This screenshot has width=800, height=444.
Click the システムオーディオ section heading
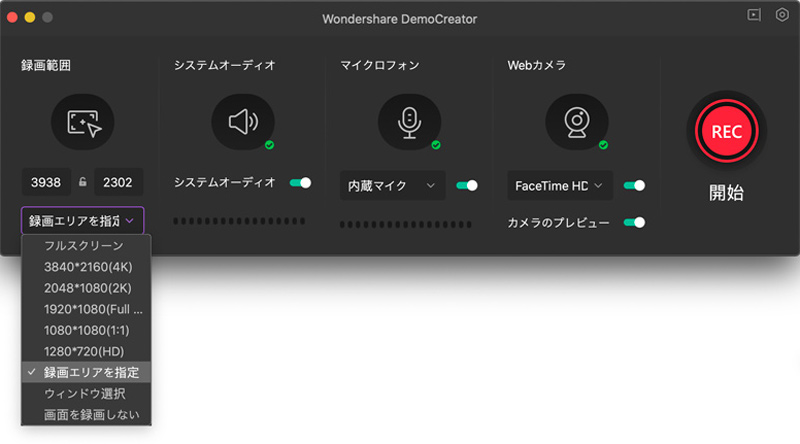click(224, 65)
